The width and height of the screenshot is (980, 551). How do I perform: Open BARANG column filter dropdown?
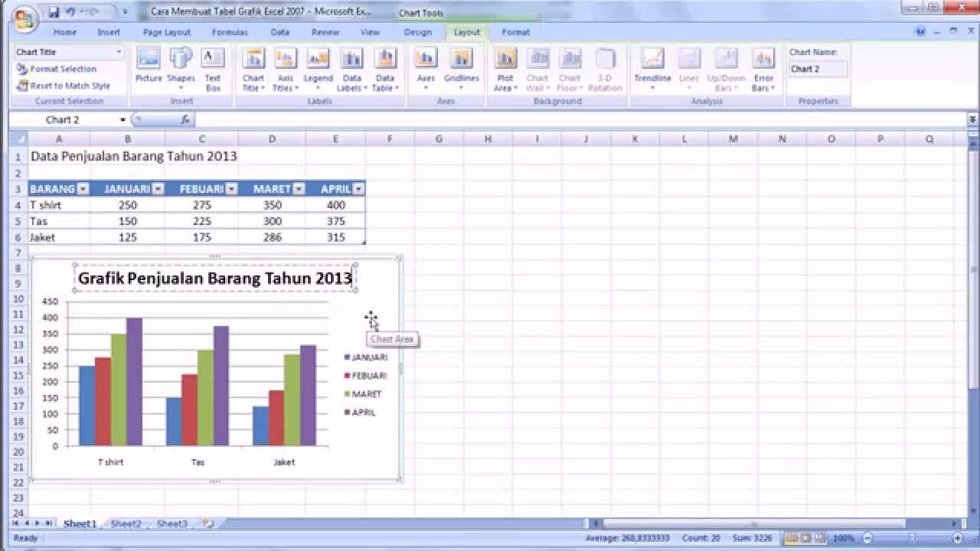83,189
